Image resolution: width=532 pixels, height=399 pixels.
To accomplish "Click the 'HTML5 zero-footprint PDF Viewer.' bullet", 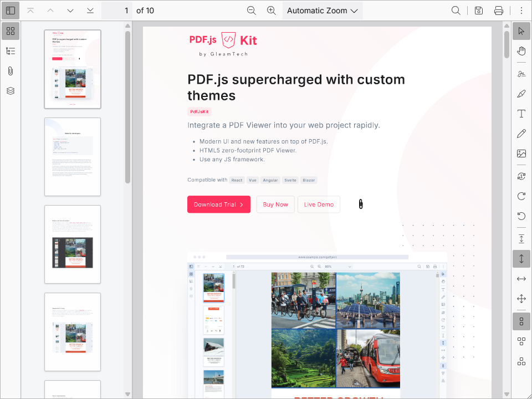I will pos(248,150).
